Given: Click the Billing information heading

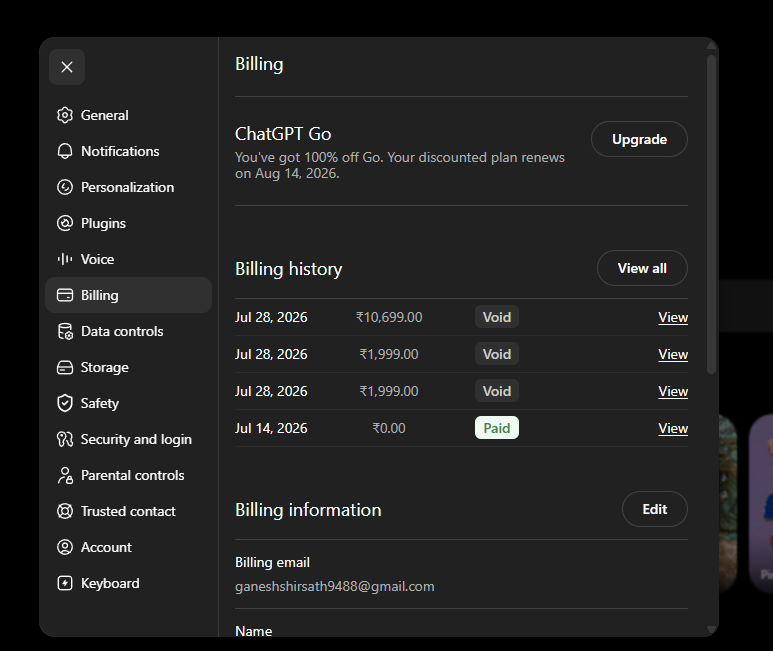Looking at the screenshot, I should [x=308, y=510].
